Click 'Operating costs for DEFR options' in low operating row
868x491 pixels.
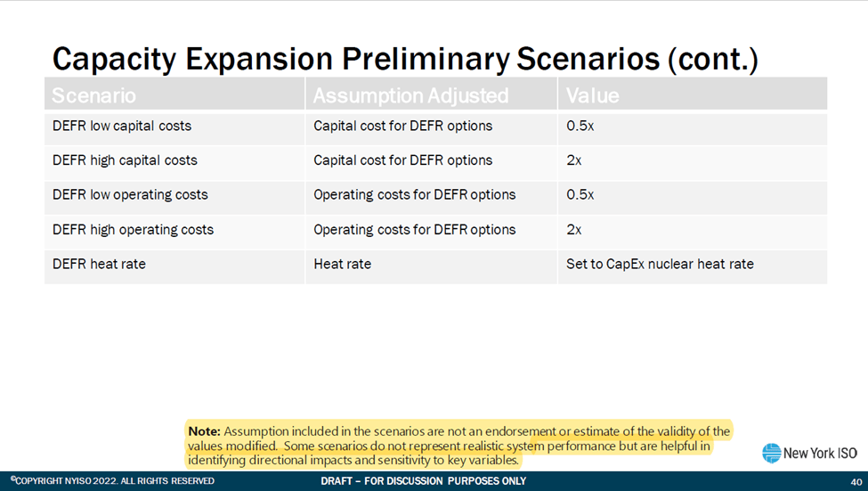414,194
